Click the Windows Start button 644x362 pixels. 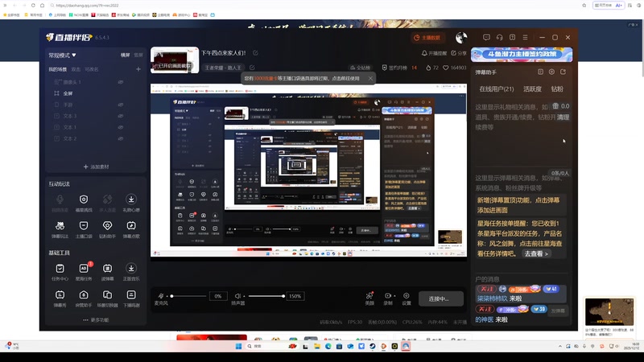point(238,347)
